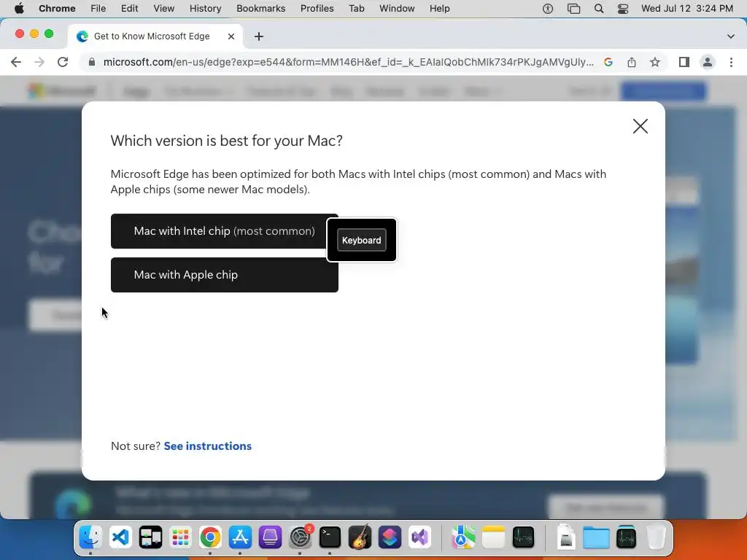
Task: Open Mission Control from dock
Action: tap(150, 537)
